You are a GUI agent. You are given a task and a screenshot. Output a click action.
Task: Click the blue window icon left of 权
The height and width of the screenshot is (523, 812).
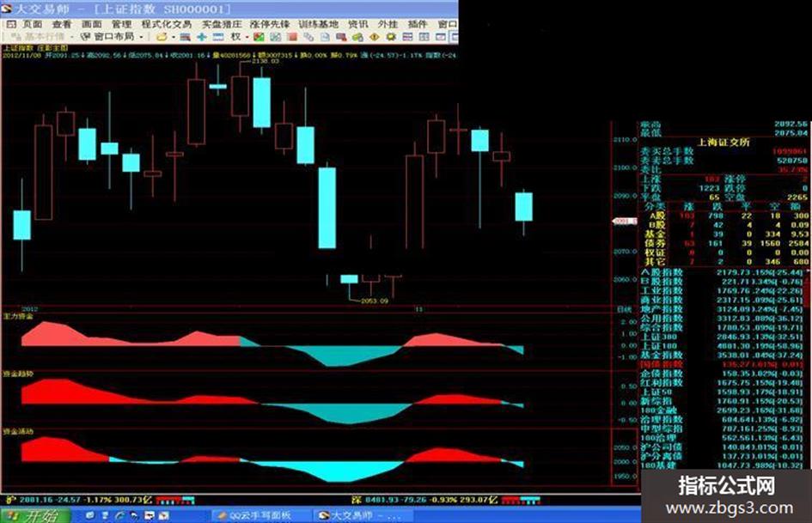(218, 37)
